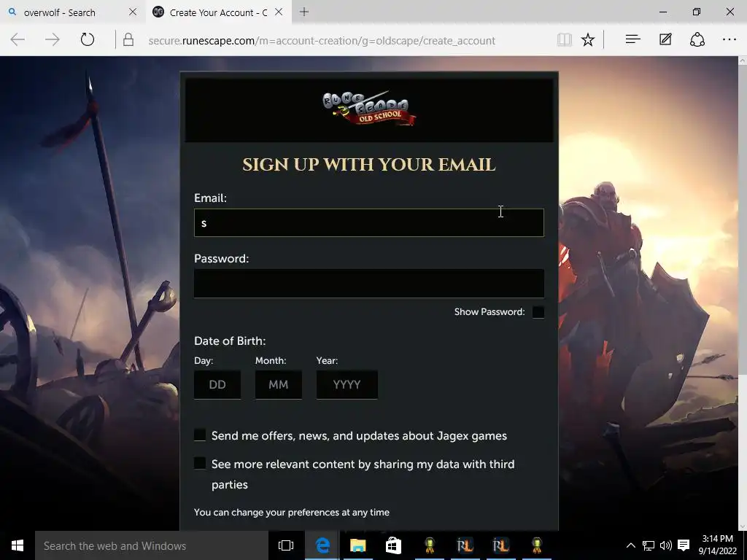Open the Windows Start menu
This screenshot has height=560, width=747.
point(18,545)
